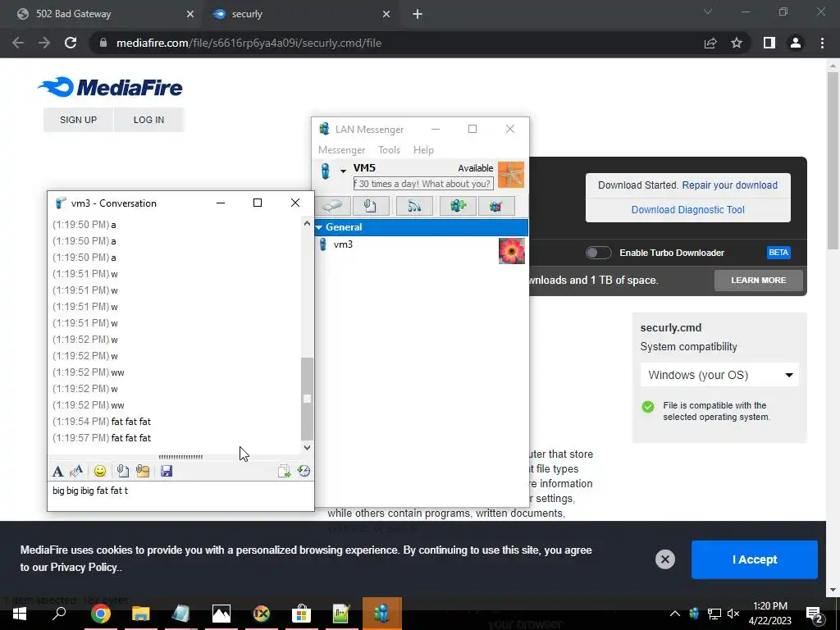Click the file transfers icon in conversation toolbar
Image resolution: width=840 pixels, height=630 pixels.
(284, 471)
